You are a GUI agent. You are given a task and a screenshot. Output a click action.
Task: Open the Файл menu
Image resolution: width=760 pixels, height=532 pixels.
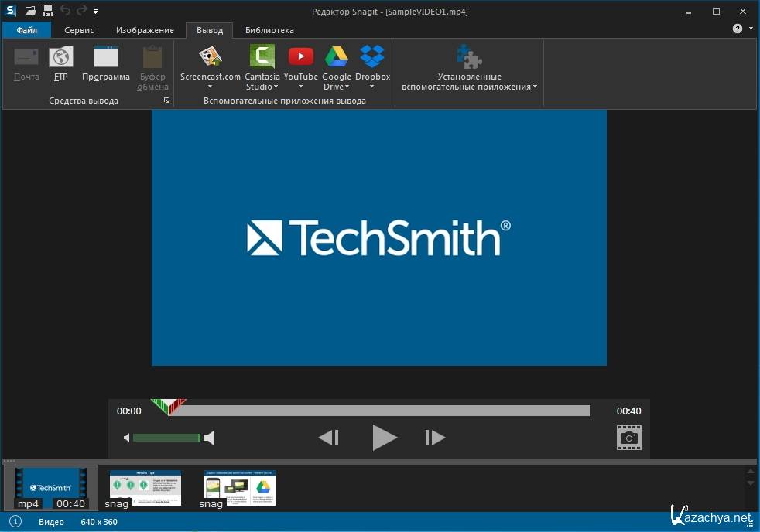click(x=27, y=30)
